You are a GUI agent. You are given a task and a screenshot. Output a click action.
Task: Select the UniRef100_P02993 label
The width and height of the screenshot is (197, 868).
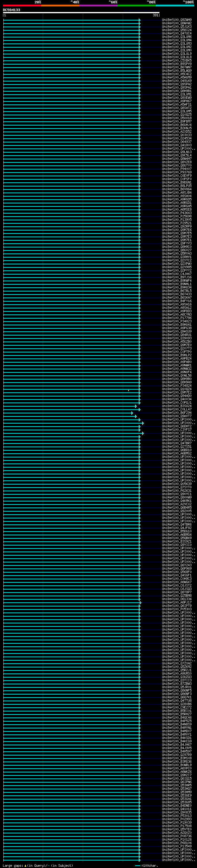[177, 819]
